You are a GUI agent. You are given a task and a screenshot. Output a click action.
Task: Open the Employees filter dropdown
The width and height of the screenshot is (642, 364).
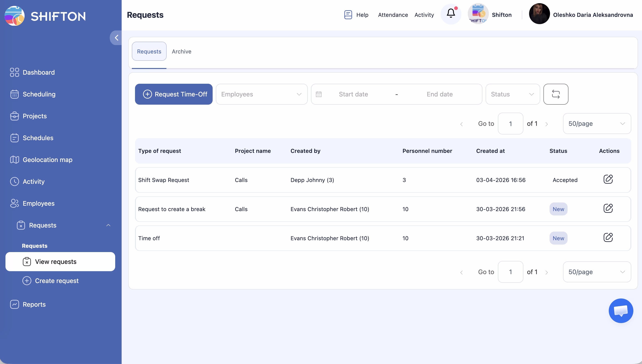[x=261, y=94]
